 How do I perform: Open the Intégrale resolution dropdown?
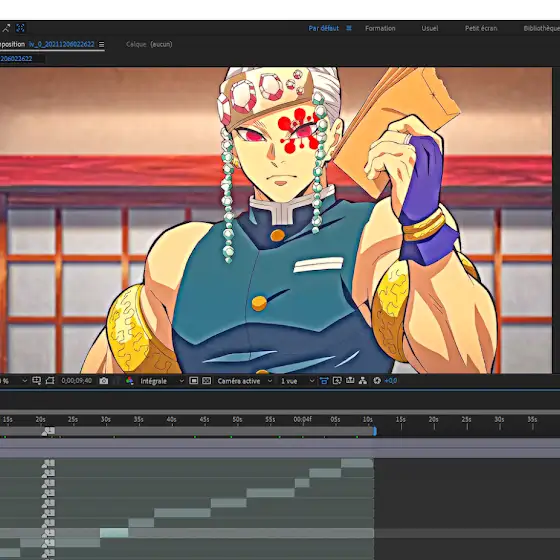(162, 381)
